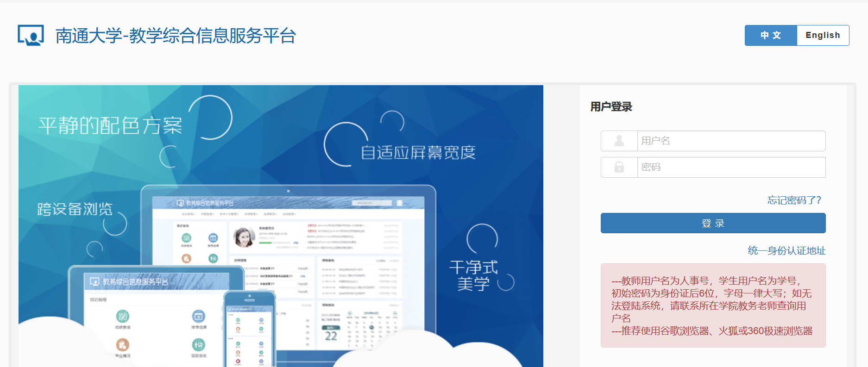Viewport: 868px width, 367px height.
Task: Click the 登录 login button
Action: (713, 223)
